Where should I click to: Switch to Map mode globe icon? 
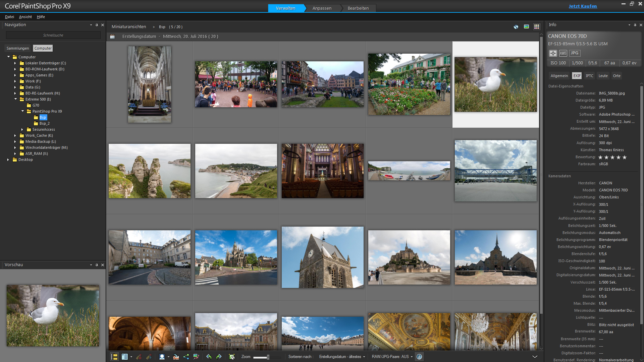coord(516,27)
